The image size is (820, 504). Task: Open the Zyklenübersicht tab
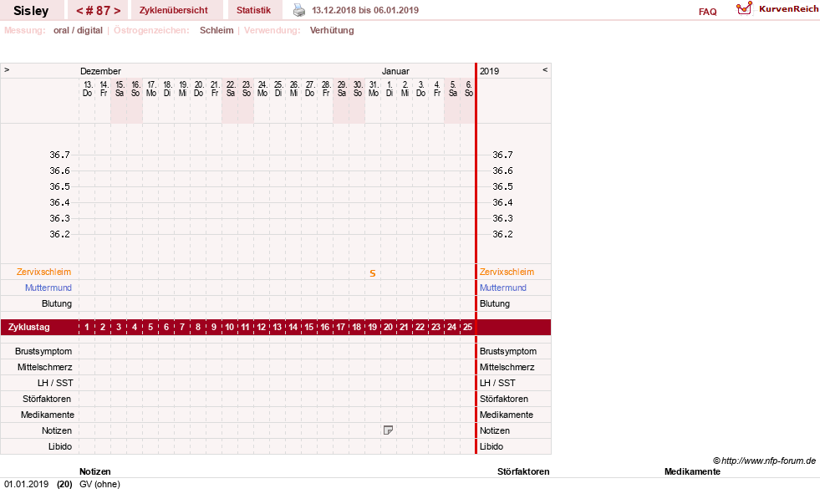tap(174, 10)
